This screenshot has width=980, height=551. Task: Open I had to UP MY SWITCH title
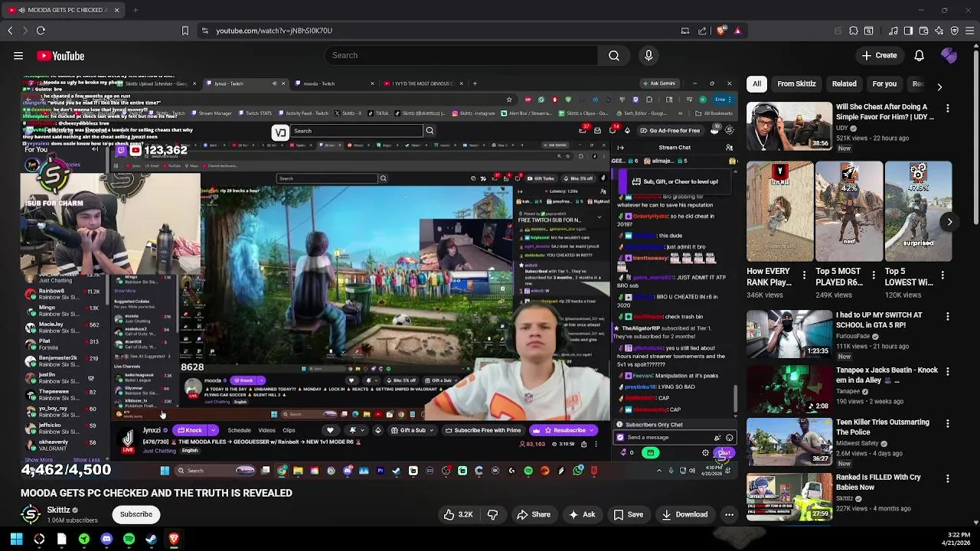tap(879, 320)
